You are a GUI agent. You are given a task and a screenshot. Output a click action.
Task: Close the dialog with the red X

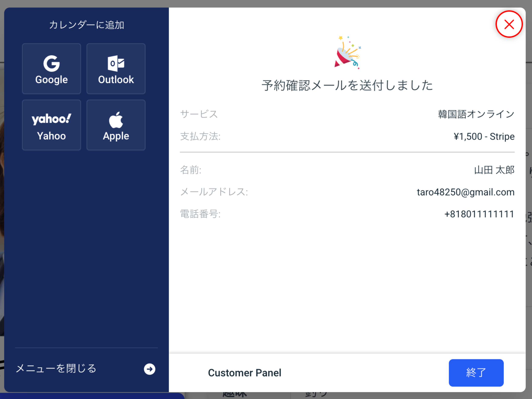(x=509, y=24)
